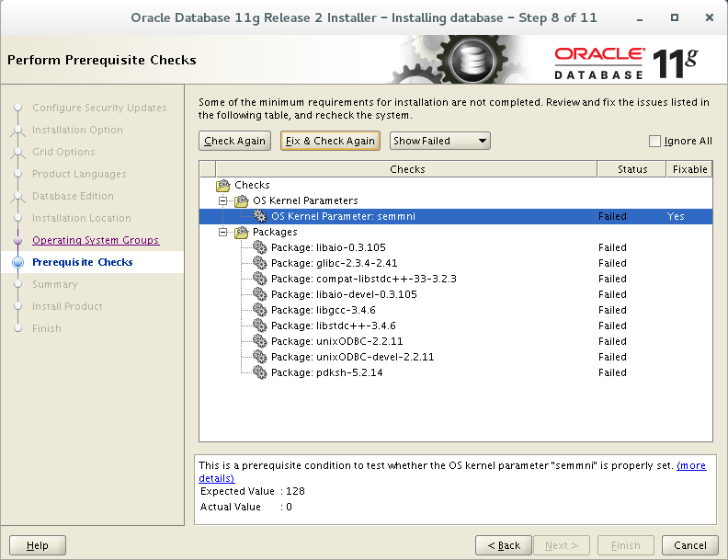The width and height of the screenshot is (728, 560).
Task: Click gear icon beside unixODBC-devel-2.2.11 package
Action: 259,357
